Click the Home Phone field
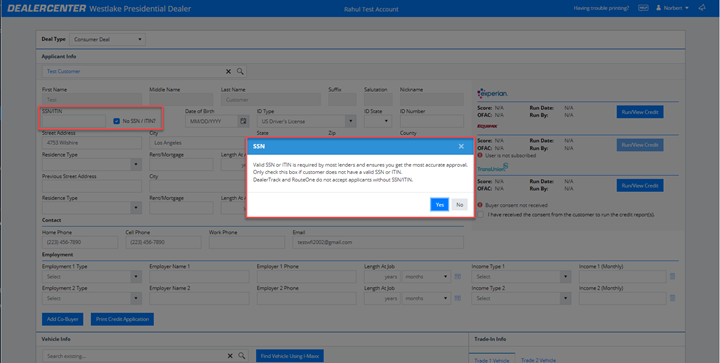Image resolution: width=720 pixels, height=363 pixels. [x=80, y=242]
